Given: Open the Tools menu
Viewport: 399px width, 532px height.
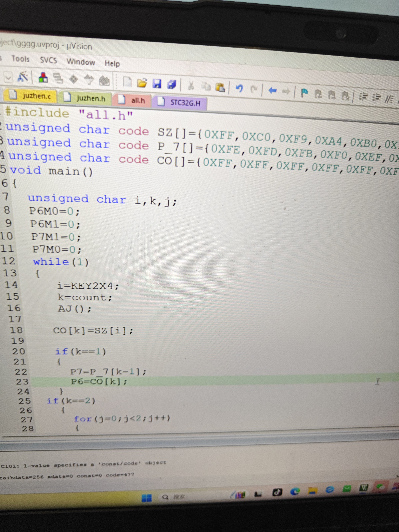Looking at the screenshot, I should [20, 59].
